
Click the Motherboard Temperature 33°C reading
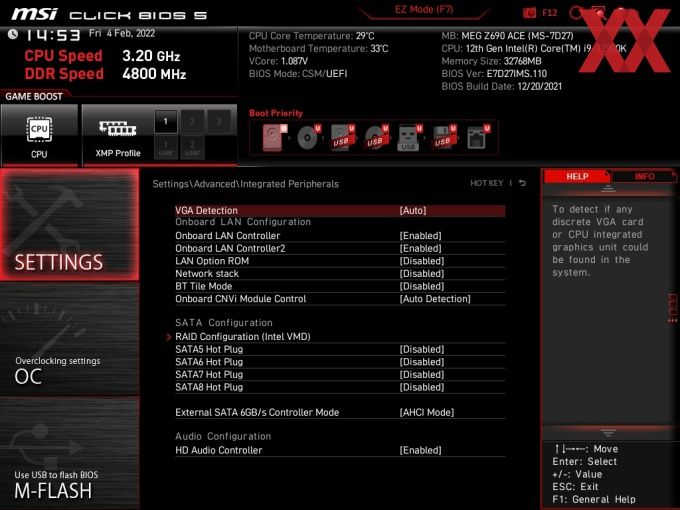319,49
